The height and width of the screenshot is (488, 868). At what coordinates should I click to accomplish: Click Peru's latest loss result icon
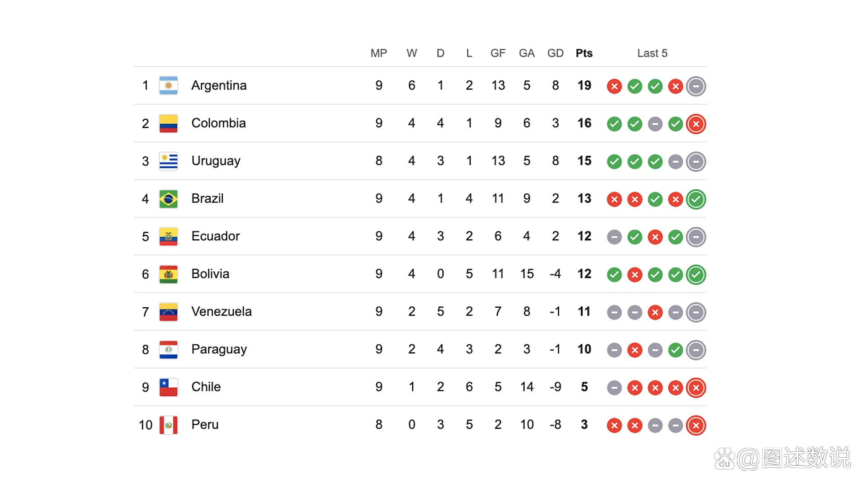pos(696,425)
